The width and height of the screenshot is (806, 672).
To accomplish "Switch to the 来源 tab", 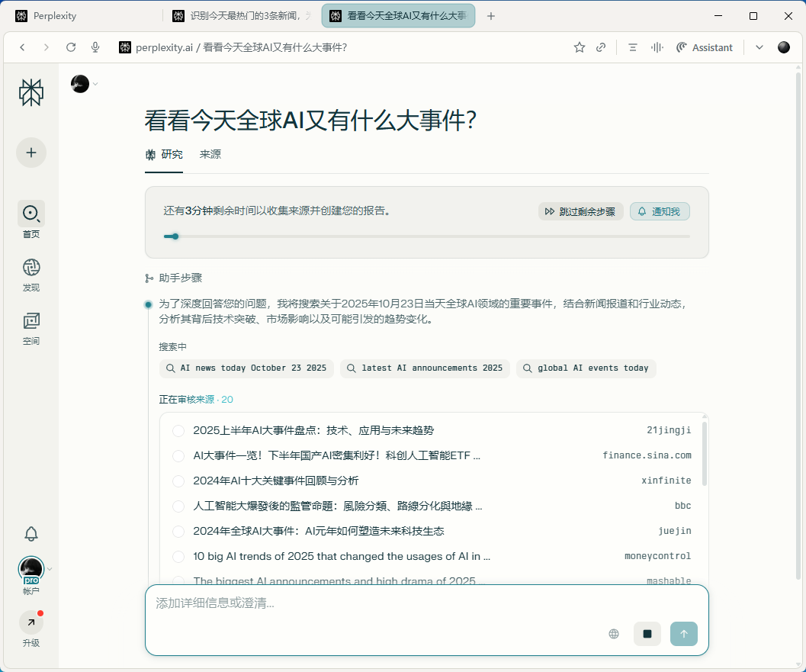I will point(210,154).
